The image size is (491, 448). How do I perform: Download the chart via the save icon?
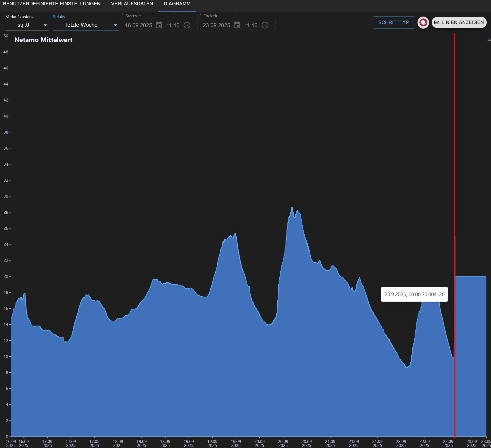tap(489, 38)
